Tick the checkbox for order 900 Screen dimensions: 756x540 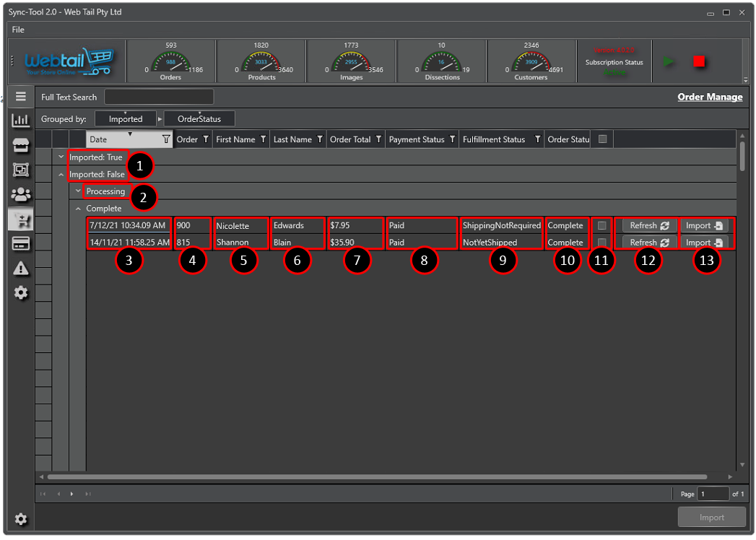point(601,226)
